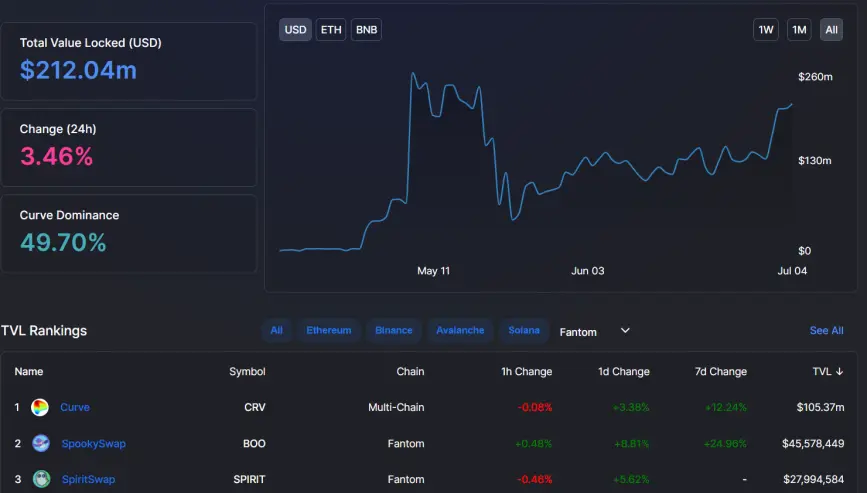Click the $27,994,584 TVL value
The height and width of the screenshot is (493, 867).
(813, 479)
